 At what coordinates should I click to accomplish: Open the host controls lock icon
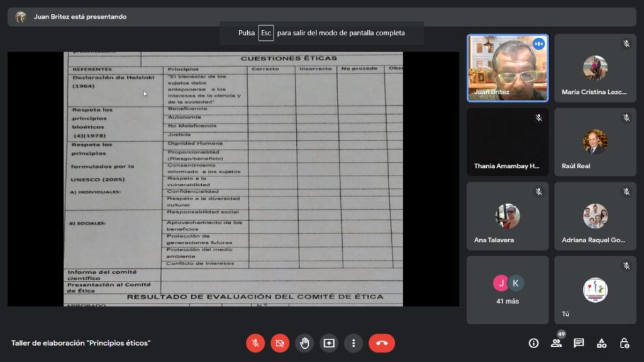click(x=624, y=343)
